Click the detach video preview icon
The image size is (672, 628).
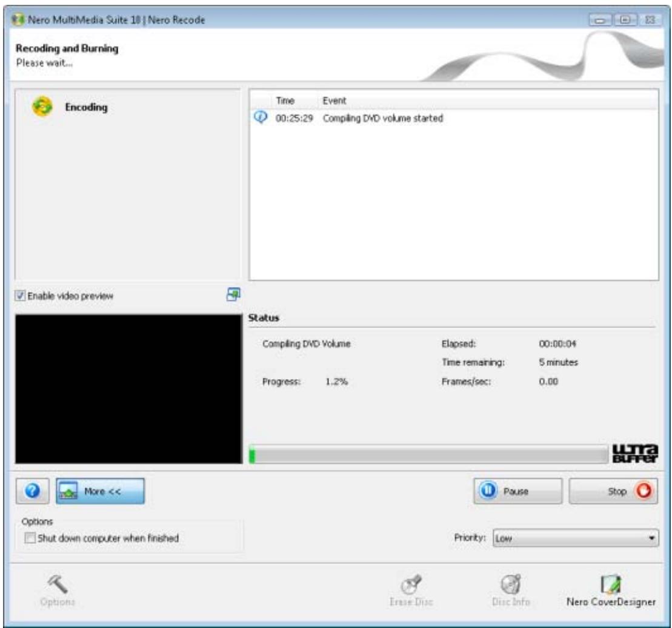pyautogui.click(x=233, y=294)
